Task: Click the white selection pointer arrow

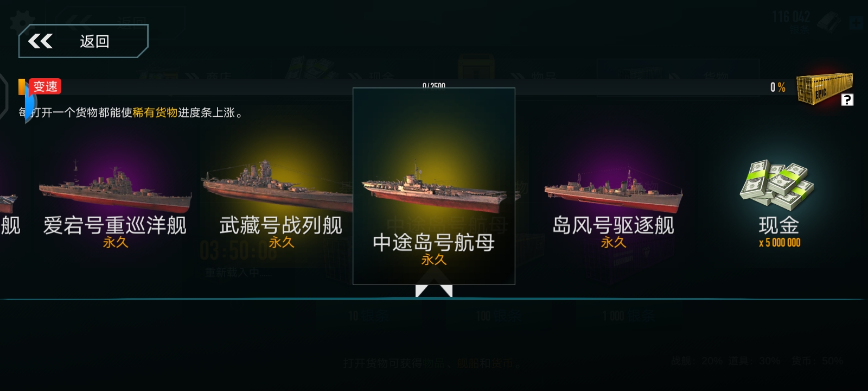Action: point(434,291)
